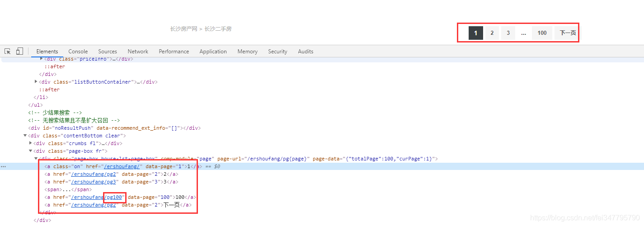This screenshot has height=226, width=644.
Task: Click the pagination ellipsis between 3 and 100
Action: pos(523,33)
